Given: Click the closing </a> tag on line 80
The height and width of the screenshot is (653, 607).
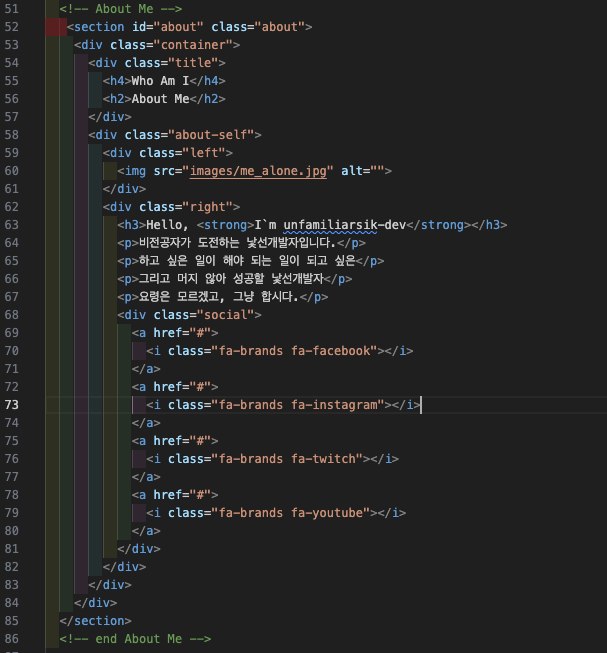Looking at the screenshot, I should coord(146,531).
